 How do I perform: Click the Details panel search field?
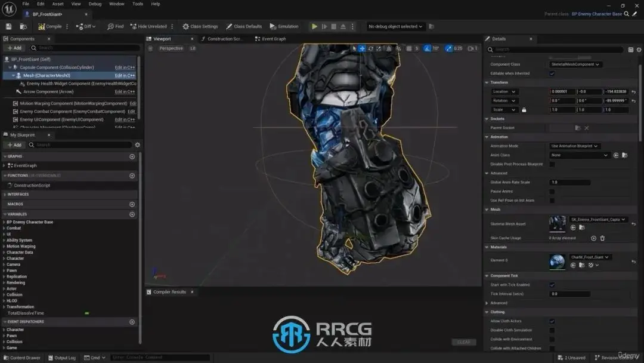click(555, 50)
